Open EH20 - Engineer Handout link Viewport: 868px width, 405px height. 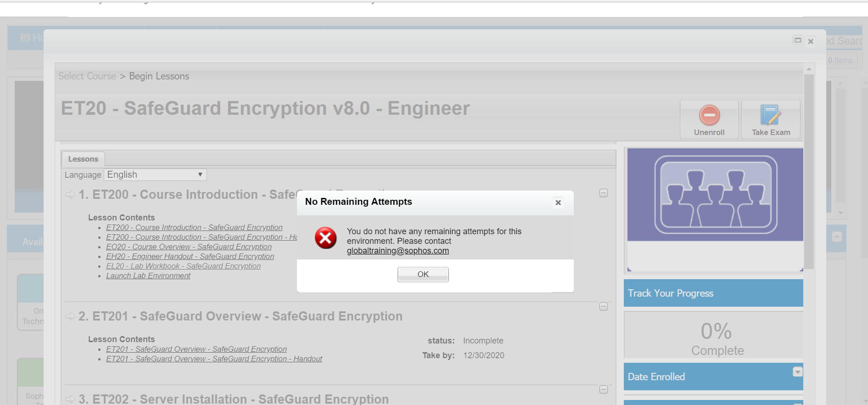pos(190,256)
